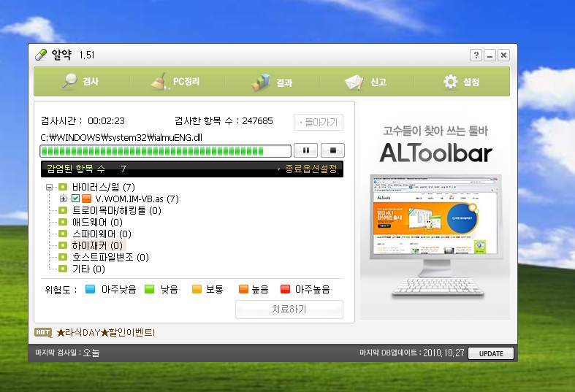Click blue 아주낮음 risk swatch
Viewport: 575px width, 392px height.
(90, 289)
